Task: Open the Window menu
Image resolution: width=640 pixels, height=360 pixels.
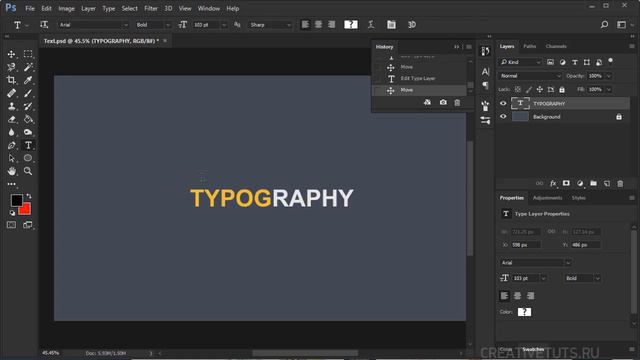Action: click(209, 8)
